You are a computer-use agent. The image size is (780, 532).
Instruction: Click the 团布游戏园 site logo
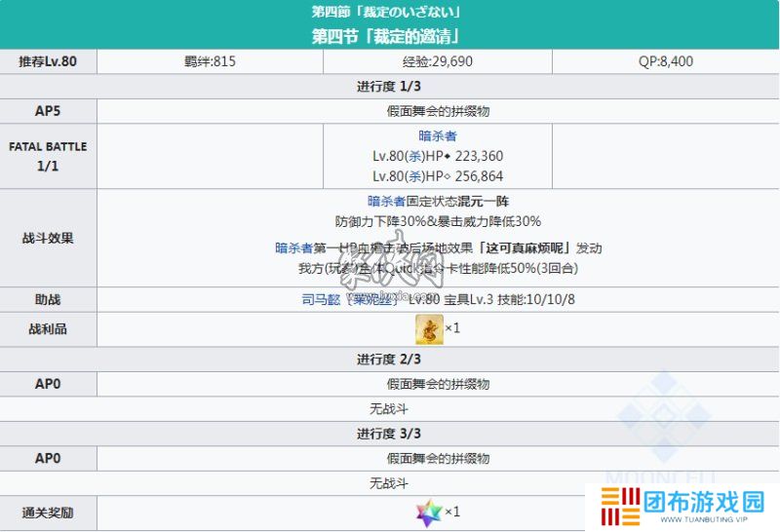(682, 506)
